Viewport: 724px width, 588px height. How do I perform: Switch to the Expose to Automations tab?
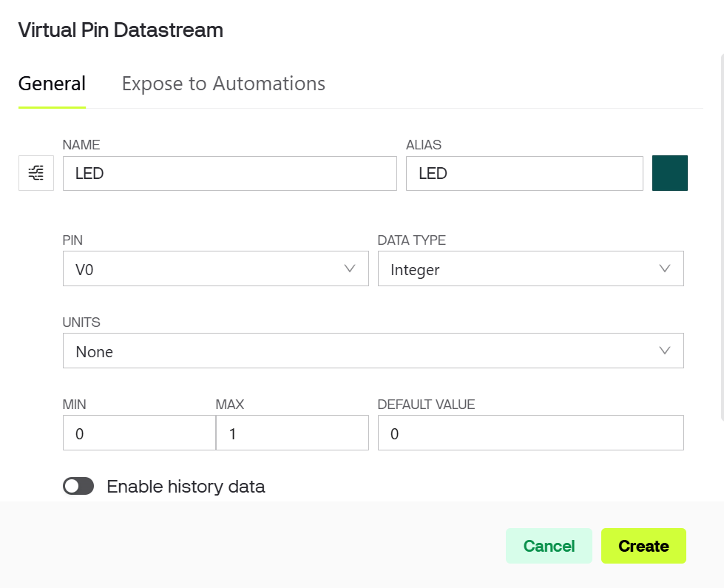point(223,84)
